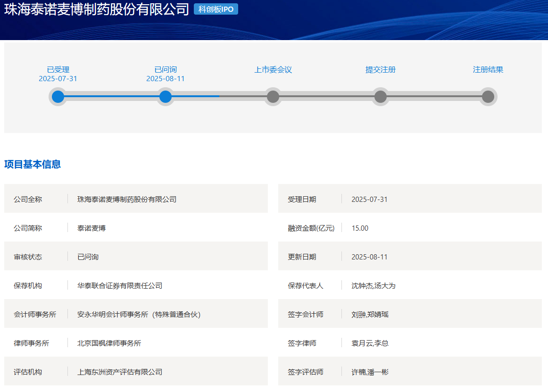Select the 上市委会议 stage label
The image size is (548, 392).
(x=273, y=70)
